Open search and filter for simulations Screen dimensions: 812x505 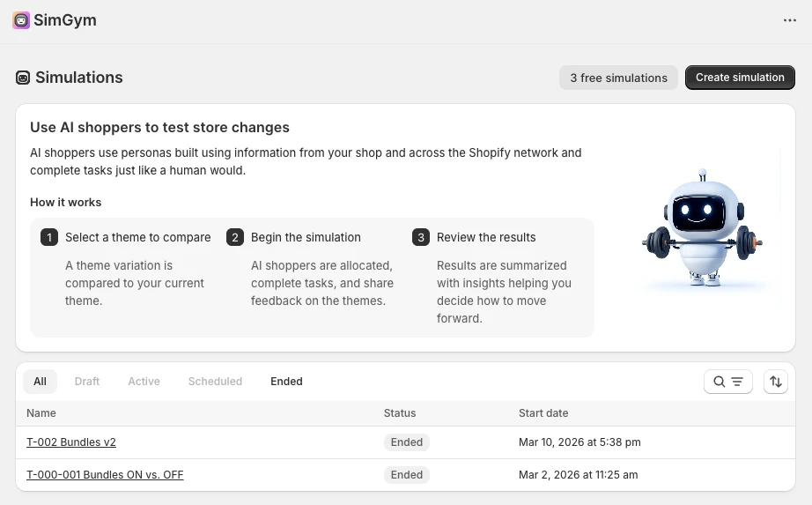pyautogui.click(x=727, y=382)
